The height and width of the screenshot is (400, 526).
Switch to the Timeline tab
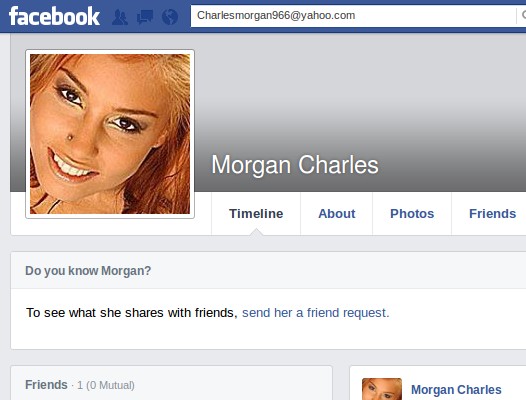[x=256, y=214]
